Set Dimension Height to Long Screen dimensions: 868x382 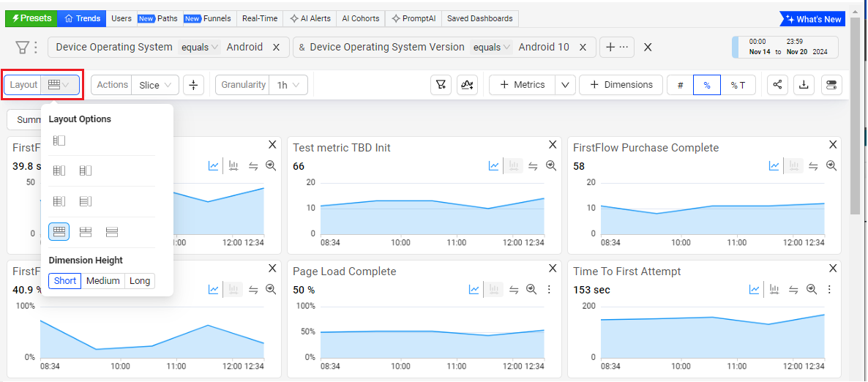tap(140, 281)
